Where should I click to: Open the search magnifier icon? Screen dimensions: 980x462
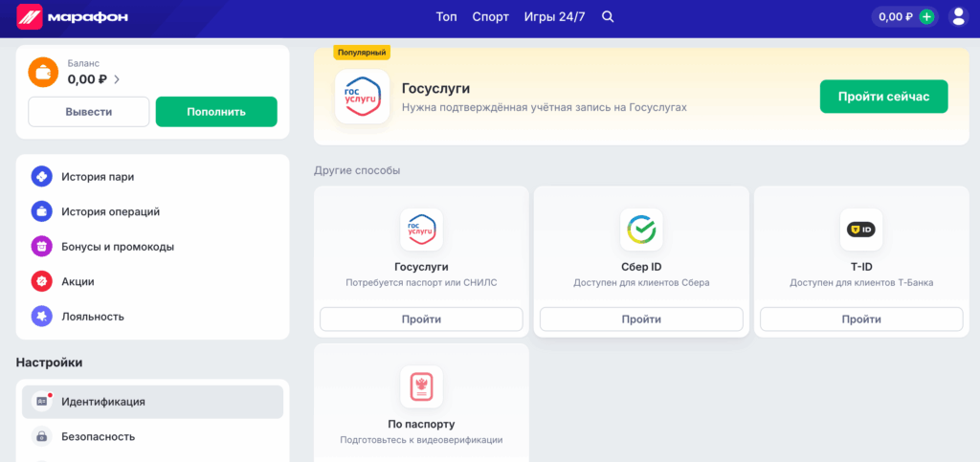(608, 17)
